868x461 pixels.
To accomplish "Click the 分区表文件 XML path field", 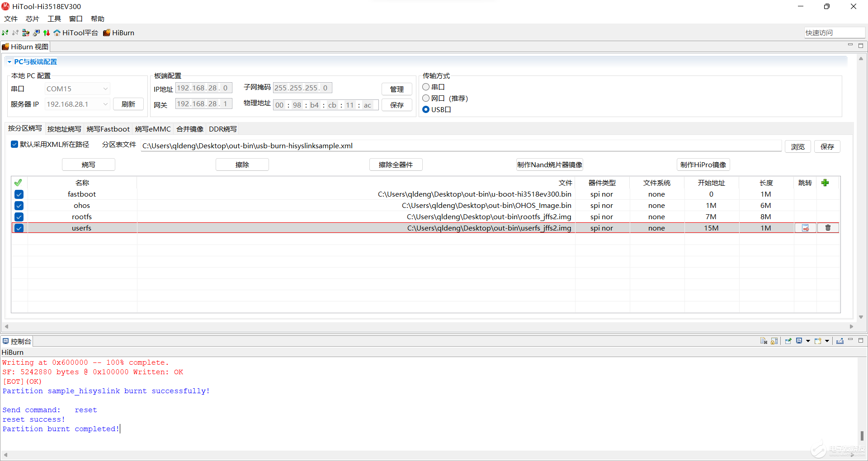I will click(461, 146).
